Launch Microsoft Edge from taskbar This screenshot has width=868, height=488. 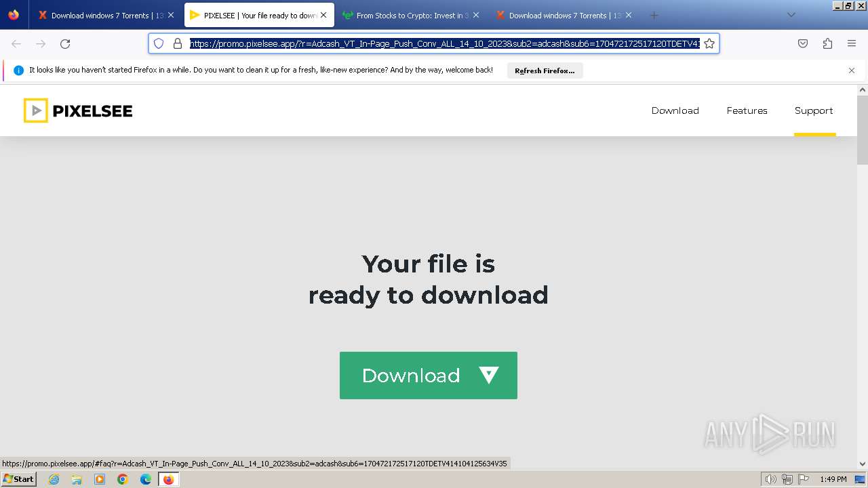pos(146,479)
